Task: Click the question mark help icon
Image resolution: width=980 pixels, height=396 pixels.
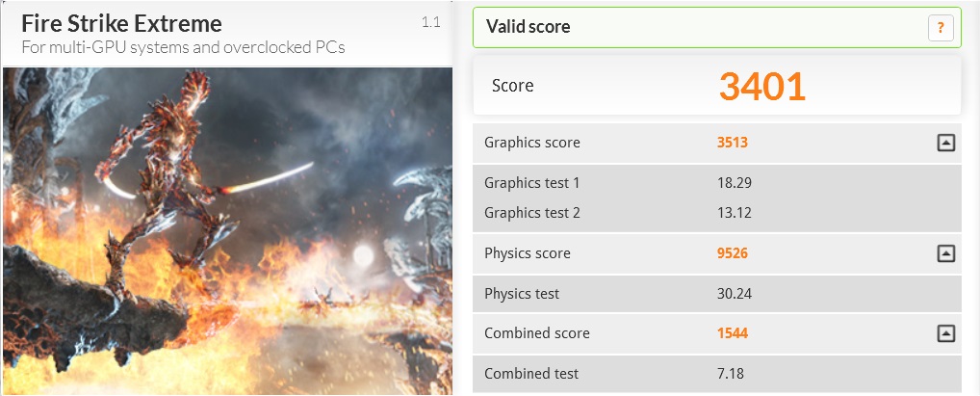Action: [941, 28]
